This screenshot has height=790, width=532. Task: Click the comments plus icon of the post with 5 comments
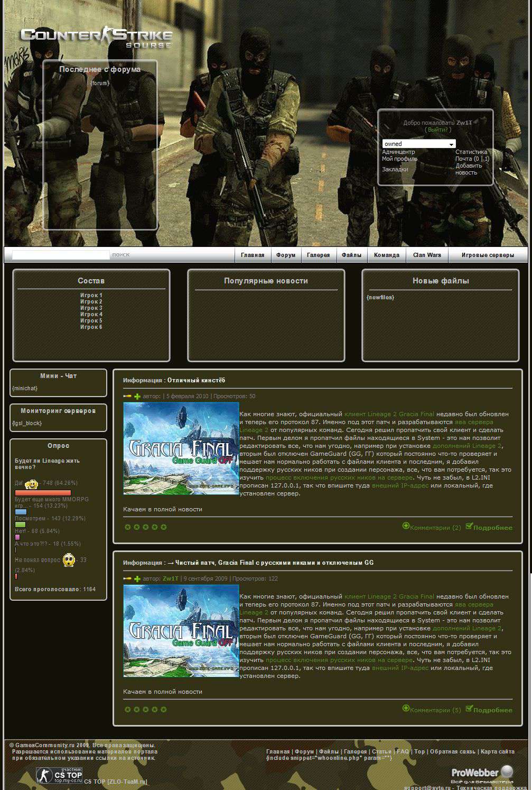[x=406, y=708]
